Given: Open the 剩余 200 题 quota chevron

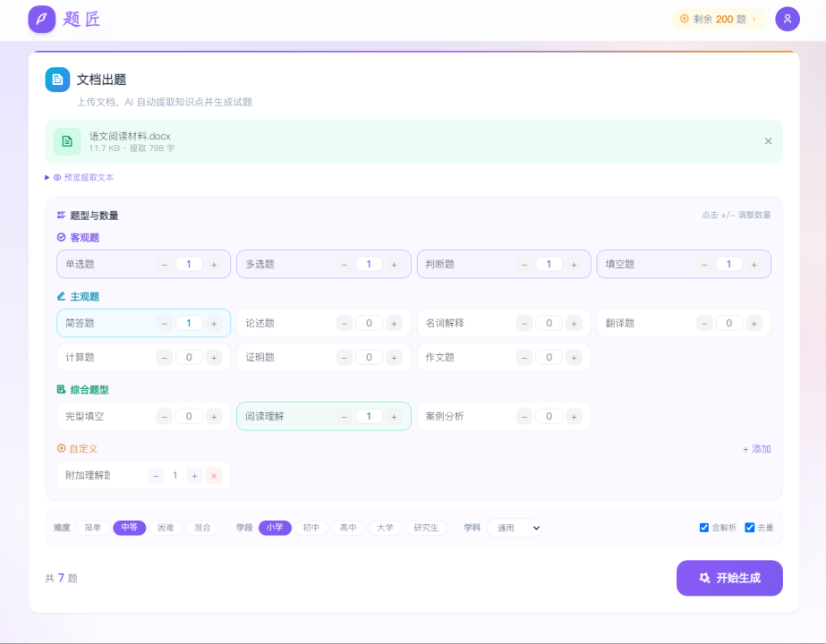Looking at the screenshot, I should click(754, 19).
